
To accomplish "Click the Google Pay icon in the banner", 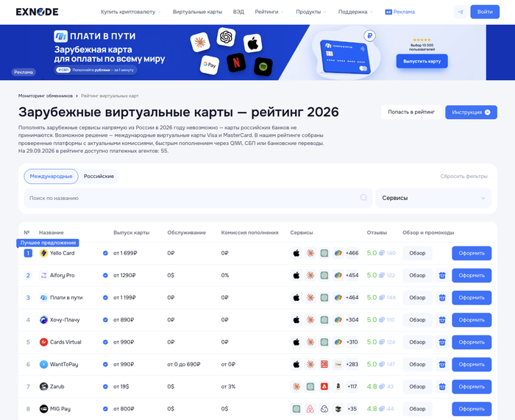I will tap(210, 65).
